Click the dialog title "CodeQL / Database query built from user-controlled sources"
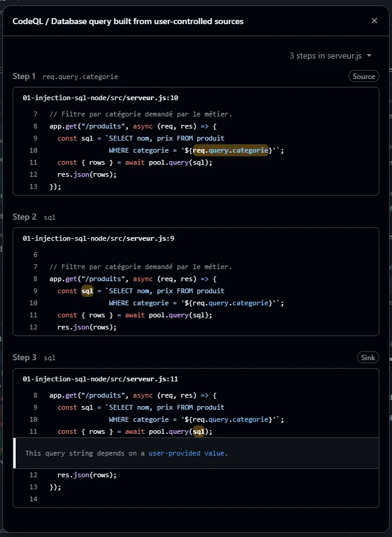Screen dimensions: 392x537 [x=128, y=21]
